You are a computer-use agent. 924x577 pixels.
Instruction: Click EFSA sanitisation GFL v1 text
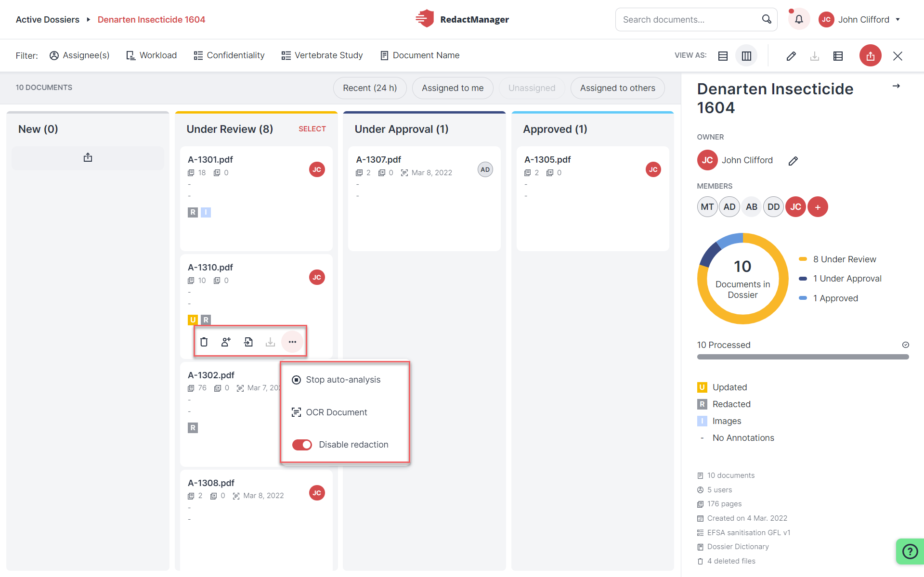[749, 533]
